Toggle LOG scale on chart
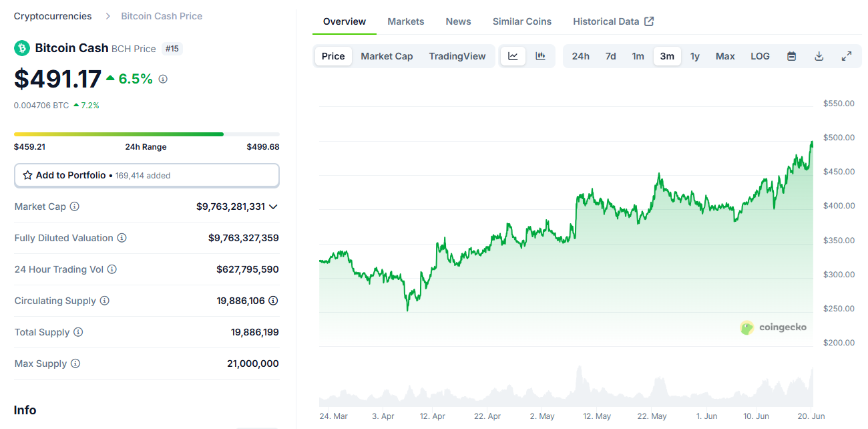 pyautogui.click(x=760, y=56)
